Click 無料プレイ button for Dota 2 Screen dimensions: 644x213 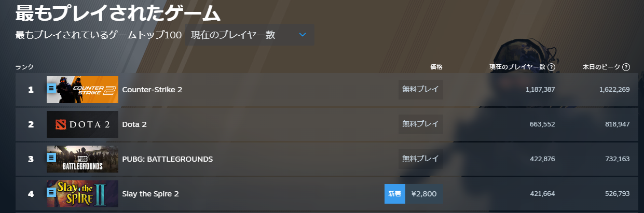[x=420, y=124]
